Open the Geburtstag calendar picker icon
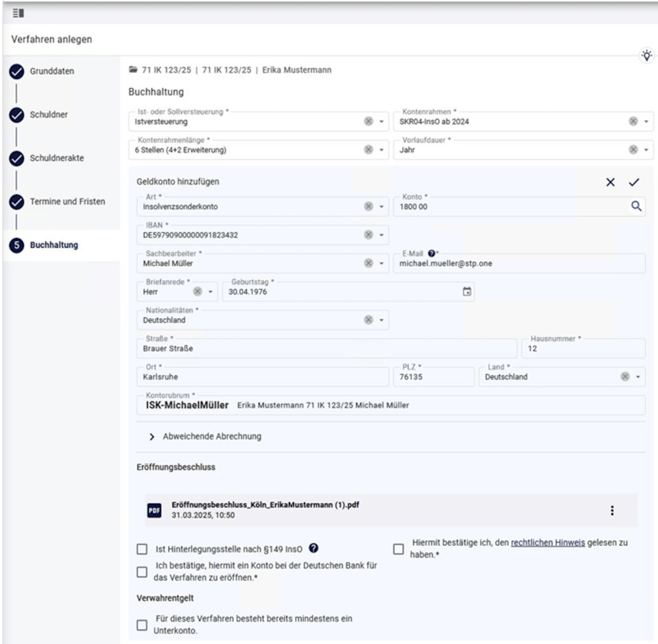658x644 pixels. pos(467,291)
